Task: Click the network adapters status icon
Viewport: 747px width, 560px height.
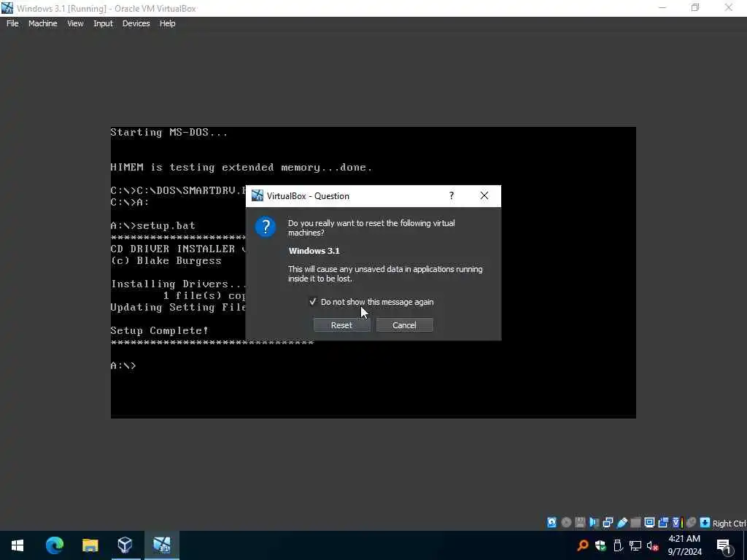Action: coord(608,522)
